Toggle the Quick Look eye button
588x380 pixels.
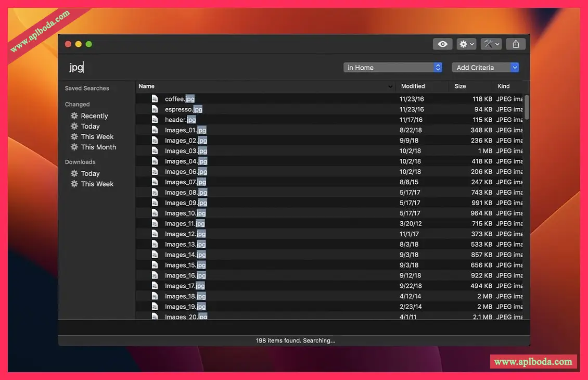[x=442, y=44]
